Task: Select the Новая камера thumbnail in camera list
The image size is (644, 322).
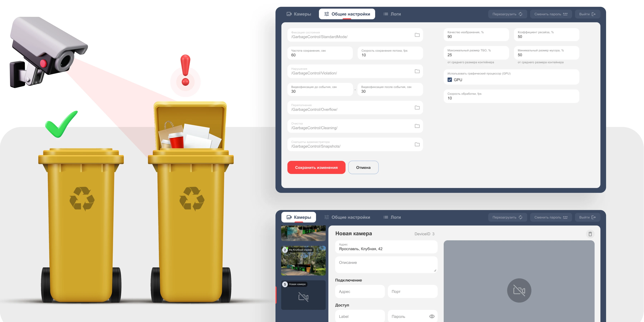Action: coord(303,295)
